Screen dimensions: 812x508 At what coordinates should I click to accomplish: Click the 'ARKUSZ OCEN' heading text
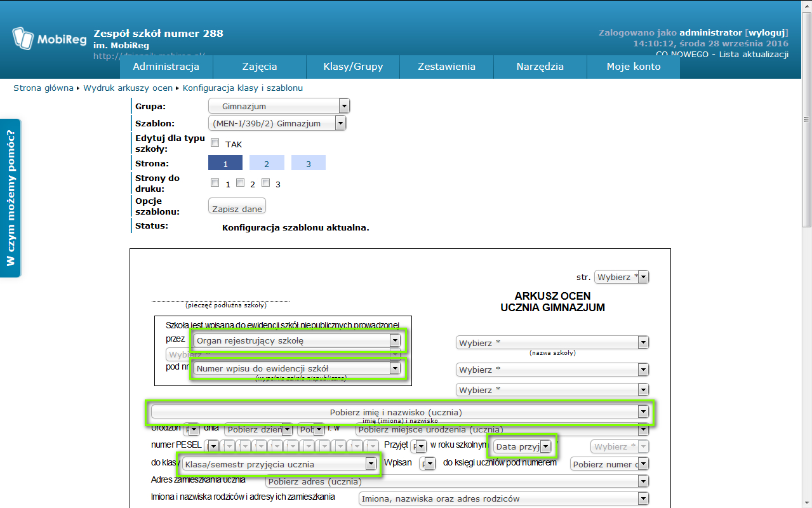pyautogui.click(x=552, y=296)
